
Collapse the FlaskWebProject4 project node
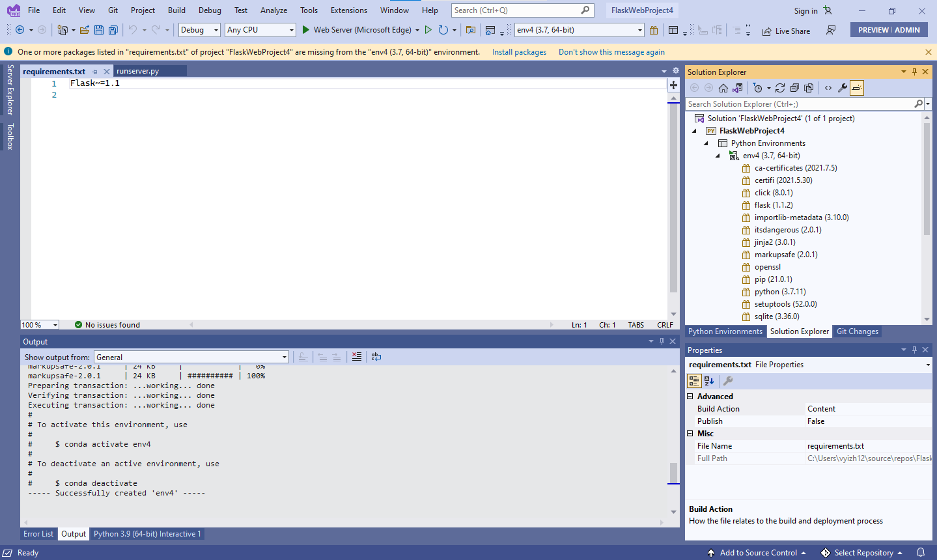click(695, 131)
